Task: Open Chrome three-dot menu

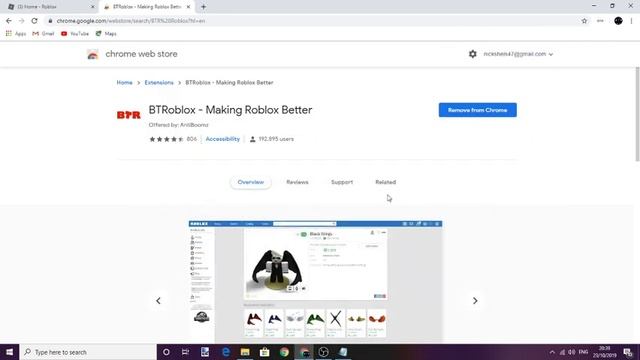Action: 631,21
